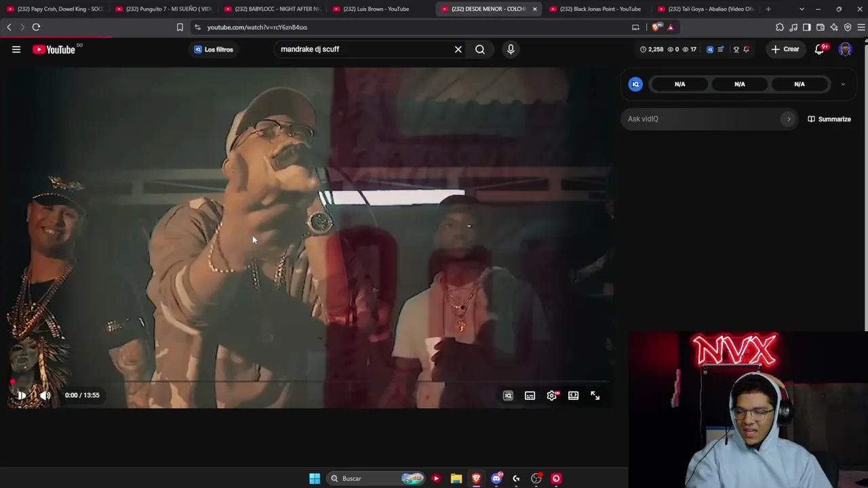
Task: Open the Leo AI sparkle icon
Action: coord(834,27)
